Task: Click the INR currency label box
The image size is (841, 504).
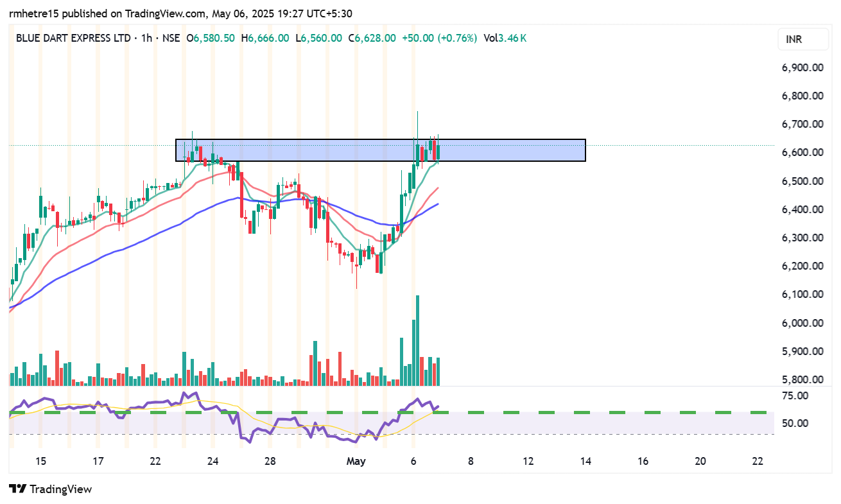Action: [x=802, y=39]
